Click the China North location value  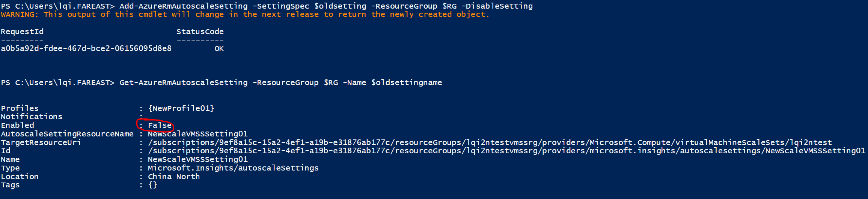[x=173, y=177]
